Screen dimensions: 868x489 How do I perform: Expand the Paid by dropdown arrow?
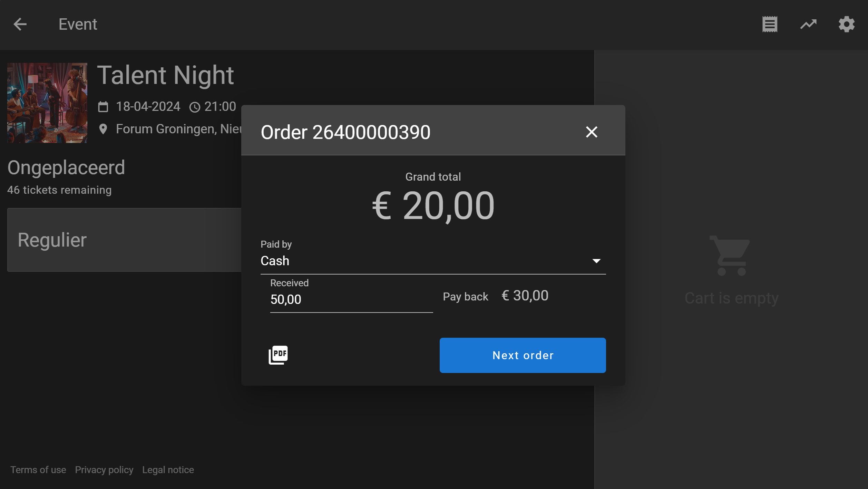(596, 261)
